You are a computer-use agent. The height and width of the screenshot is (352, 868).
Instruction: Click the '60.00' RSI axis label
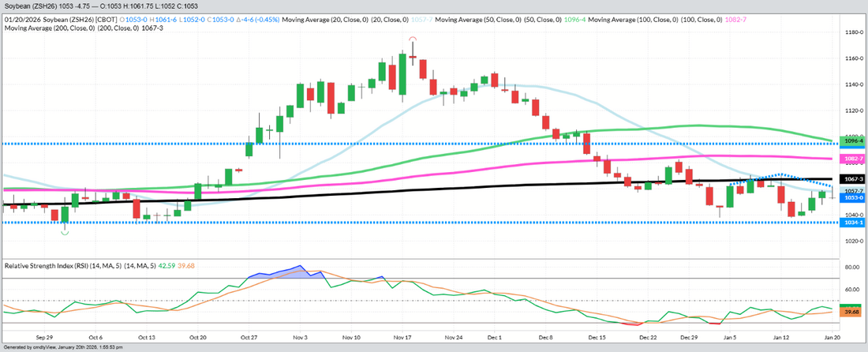(x=852, y=290)
